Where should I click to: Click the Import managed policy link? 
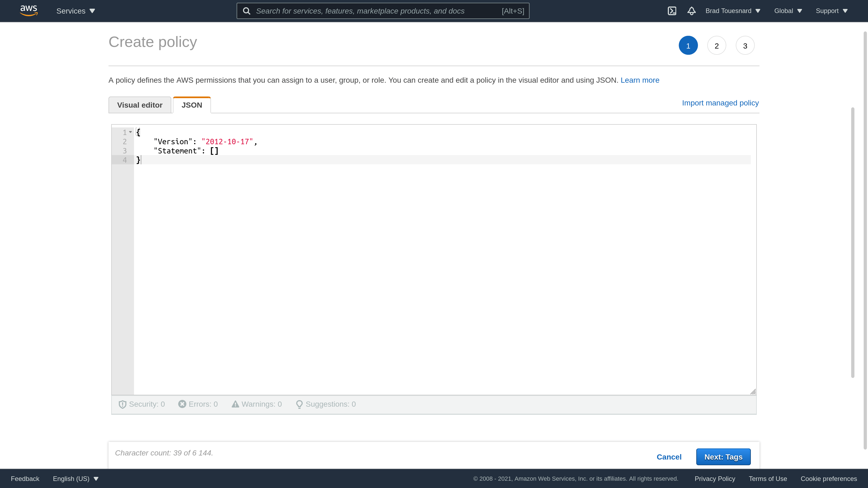pos(720,103)
